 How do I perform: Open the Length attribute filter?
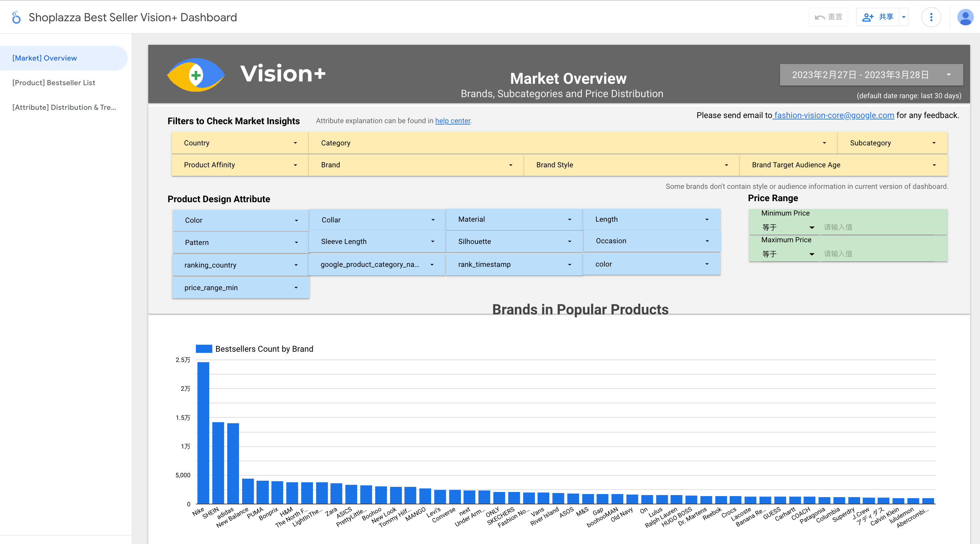point(652,219)
